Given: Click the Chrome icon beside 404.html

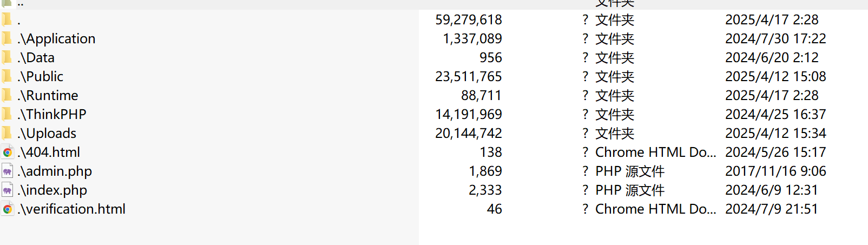Looking at the screenshot, I should coord(7,153).
